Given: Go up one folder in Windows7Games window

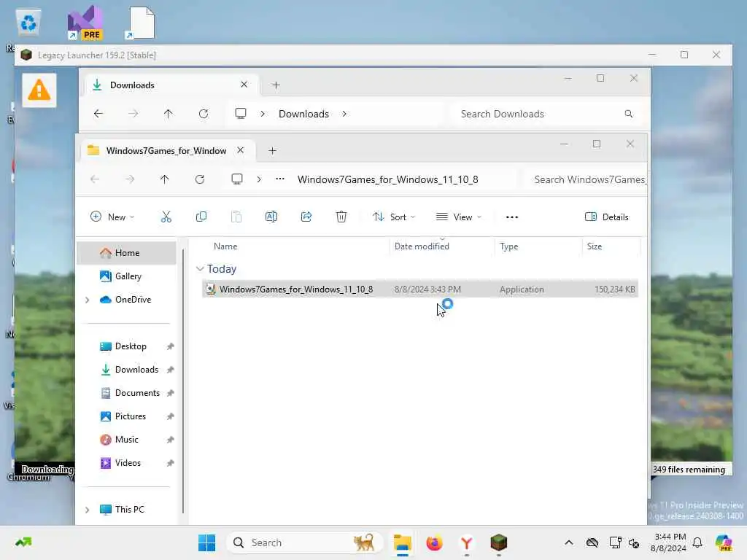Looking at the screenshot, I should tap(164, 179).
